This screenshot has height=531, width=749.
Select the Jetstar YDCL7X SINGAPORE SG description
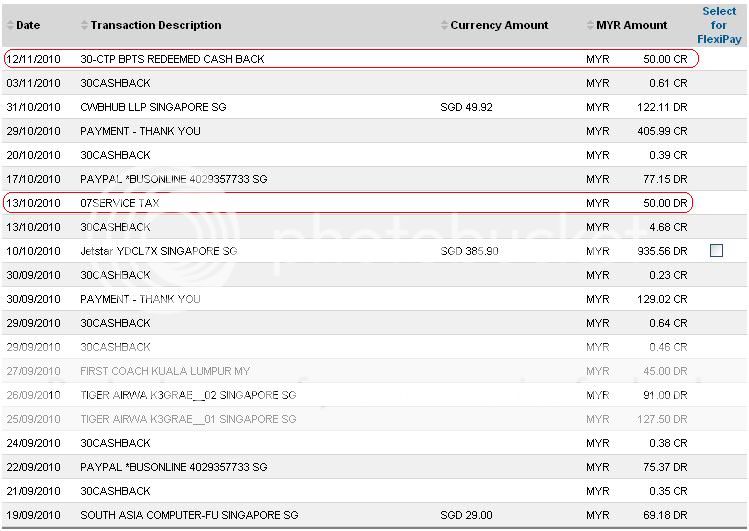tap(158, 251)
